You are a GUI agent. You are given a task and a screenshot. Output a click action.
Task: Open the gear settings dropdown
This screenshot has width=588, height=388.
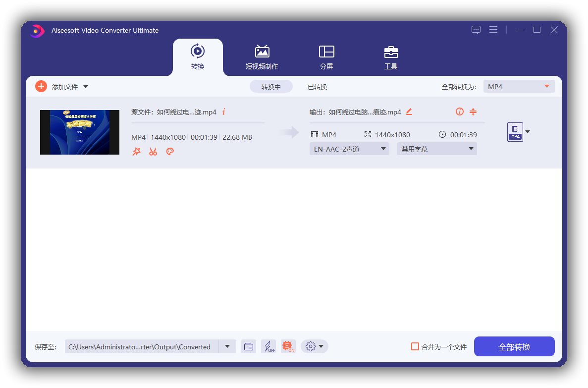314,346
